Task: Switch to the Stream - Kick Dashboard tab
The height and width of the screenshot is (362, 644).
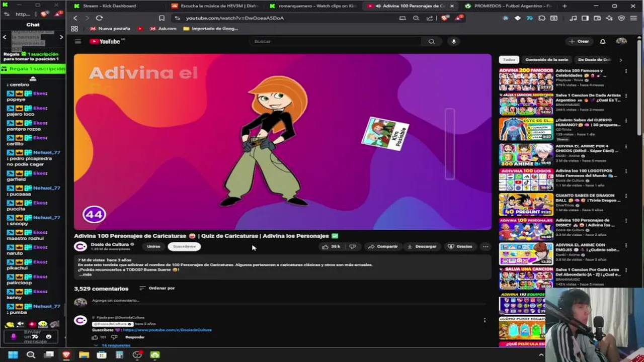Action: (115, 6)
